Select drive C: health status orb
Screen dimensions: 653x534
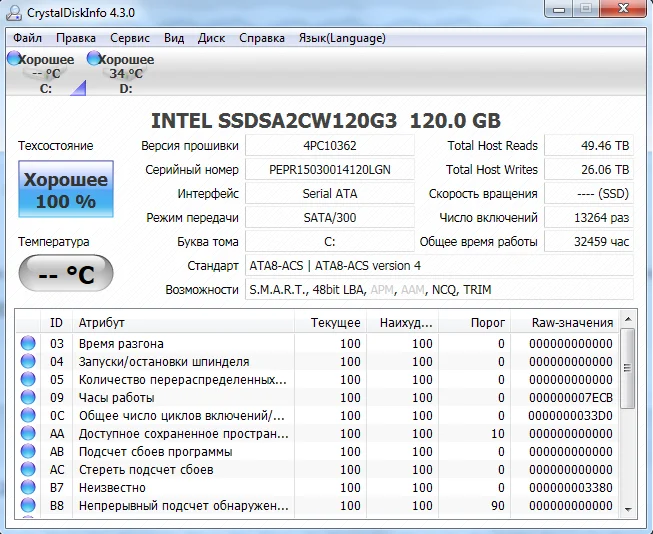(x=14, y=60)
